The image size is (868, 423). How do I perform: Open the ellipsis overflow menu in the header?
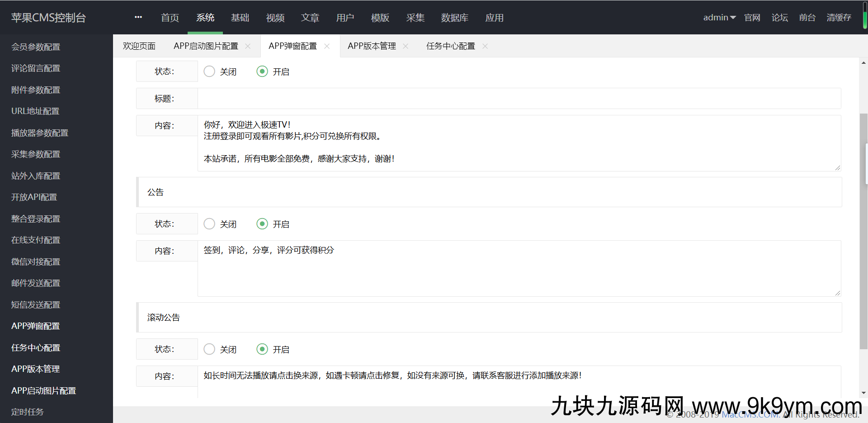[x=137, y=17]
